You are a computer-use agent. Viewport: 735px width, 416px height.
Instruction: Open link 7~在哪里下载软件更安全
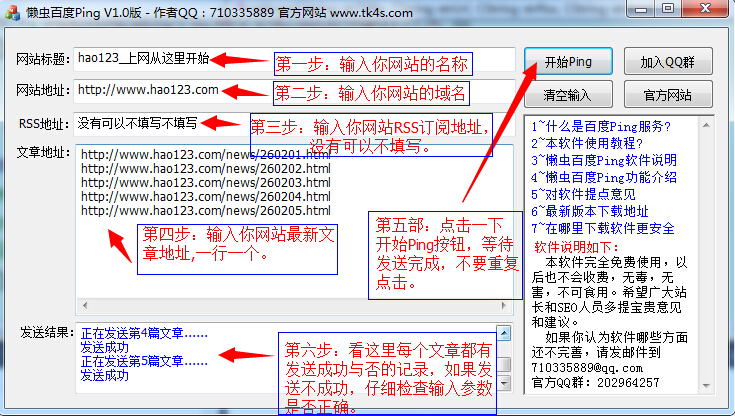click(x=603, y=228)
